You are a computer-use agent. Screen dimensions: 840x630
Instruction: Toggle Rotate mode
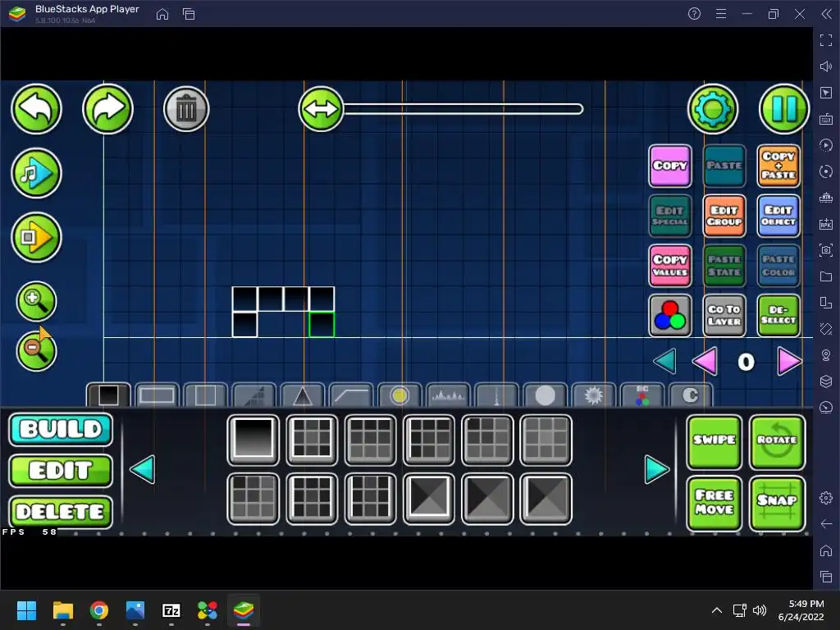coord(778,442)
